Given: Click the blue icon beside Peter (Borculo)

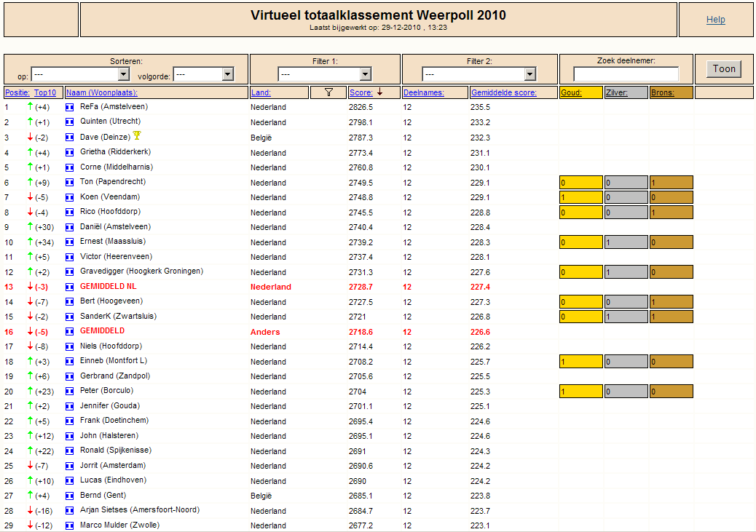Looking at the screenshot, I should [x=69, y=392].
